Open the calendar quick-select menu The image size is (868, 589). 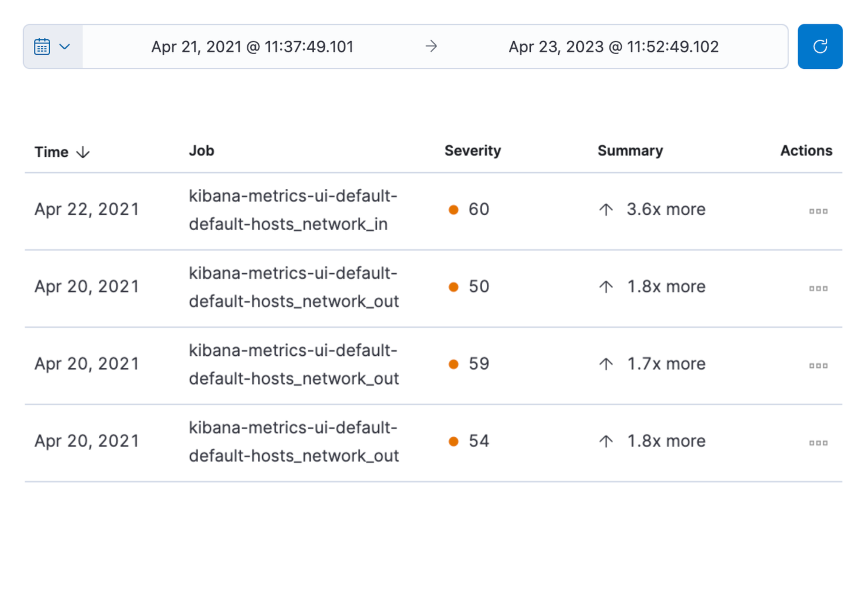point(52,47)
